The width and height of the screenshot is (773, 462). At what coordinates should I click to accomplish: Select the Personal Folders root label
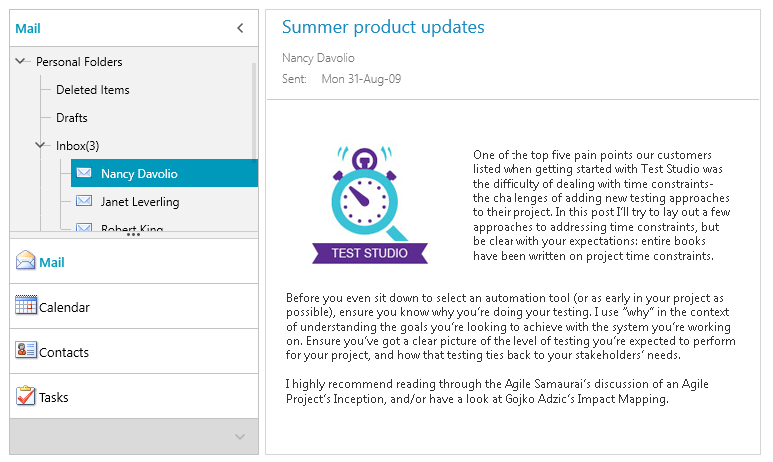click(x=79, y=62)
